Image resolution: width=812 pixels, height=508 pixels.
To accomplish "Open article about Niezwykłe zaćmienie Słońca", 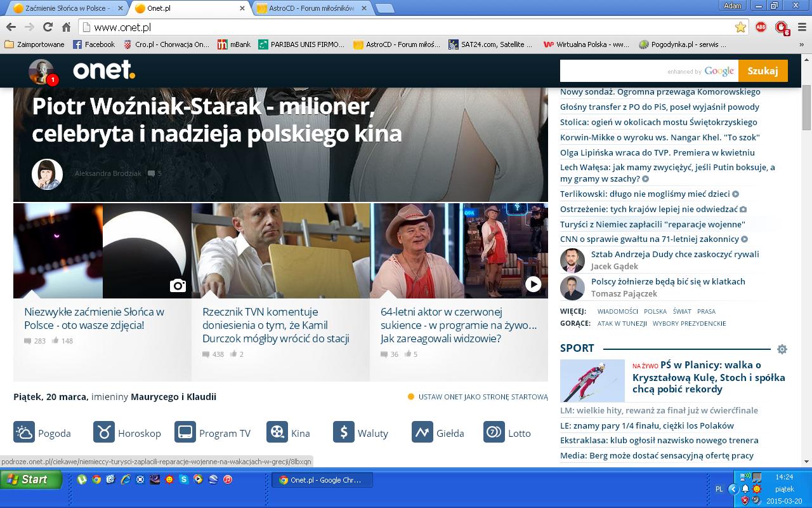I will tap(94, 318).
